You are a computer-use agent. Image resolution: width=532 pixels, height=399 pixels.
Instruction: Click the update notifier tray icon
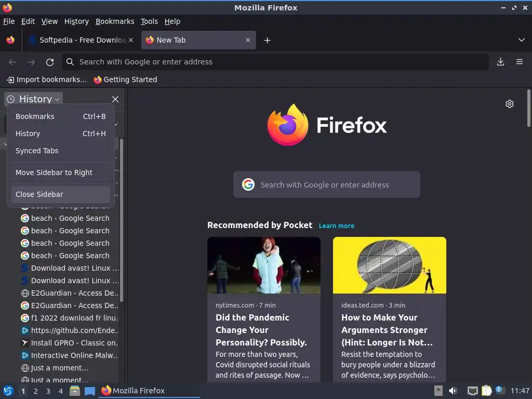click(x=500, y=390)
